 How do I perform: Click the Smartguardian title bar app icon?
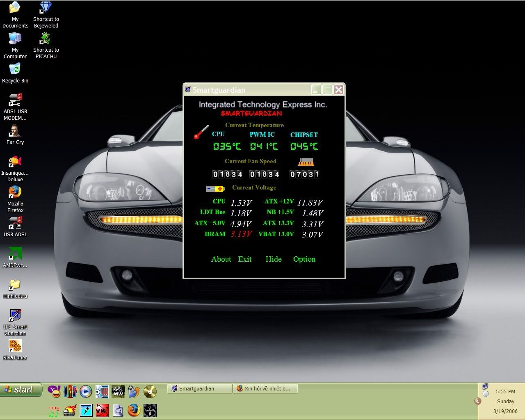[188, 89]
